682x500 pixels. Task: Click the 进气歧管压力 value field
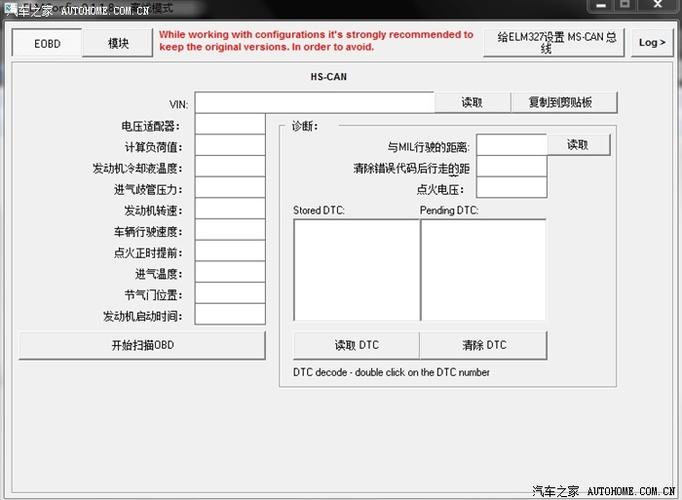pos(230,188)
